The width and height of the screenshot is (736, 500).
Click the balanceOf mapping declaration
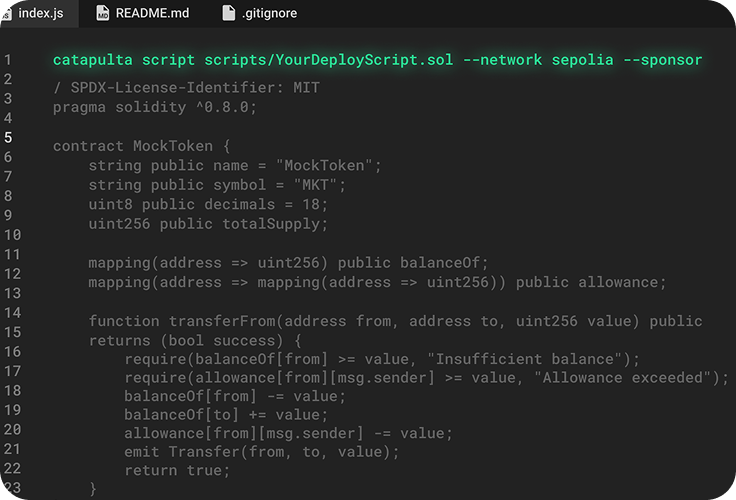[288, 262]
